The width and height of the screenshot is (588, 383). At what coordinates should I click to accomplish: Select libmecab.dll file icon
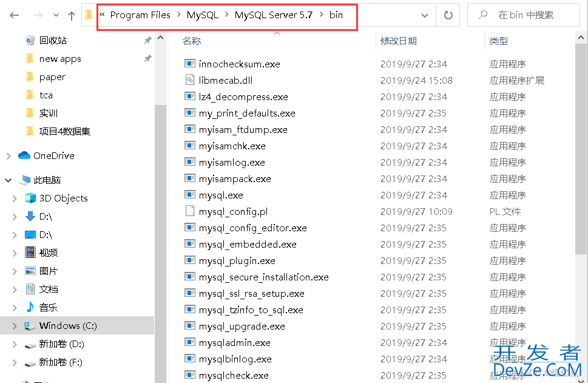click(x=190, y=80)
